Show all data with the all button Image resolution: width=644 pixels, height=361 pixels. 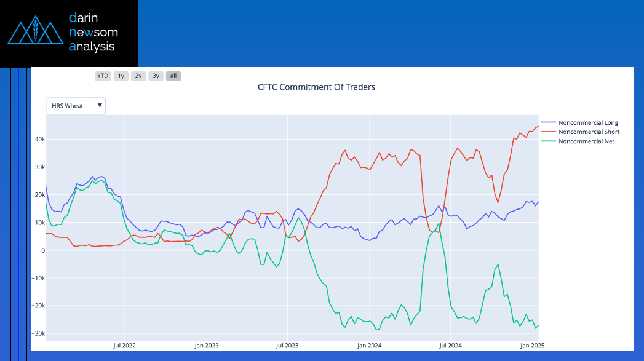tap(173, 76)
